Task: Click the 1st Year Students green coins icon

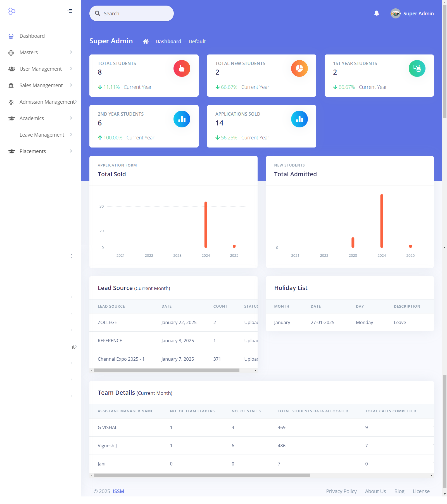Action: pos(417,68)
